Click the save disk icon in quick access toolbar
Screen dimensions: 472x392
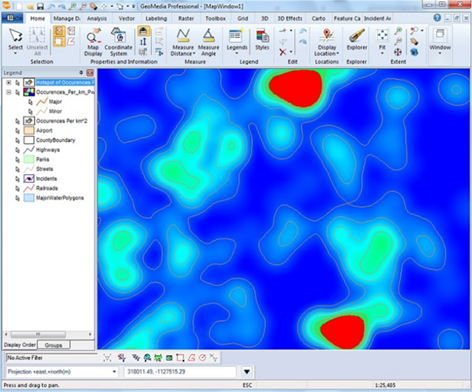pyautogui.click(x=40, y=6)
